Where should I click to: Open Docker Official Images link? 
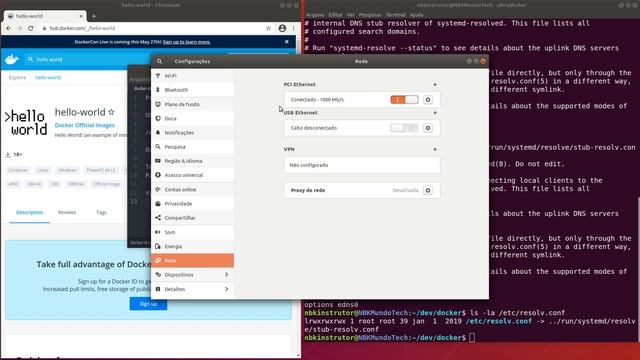point(85,125)
